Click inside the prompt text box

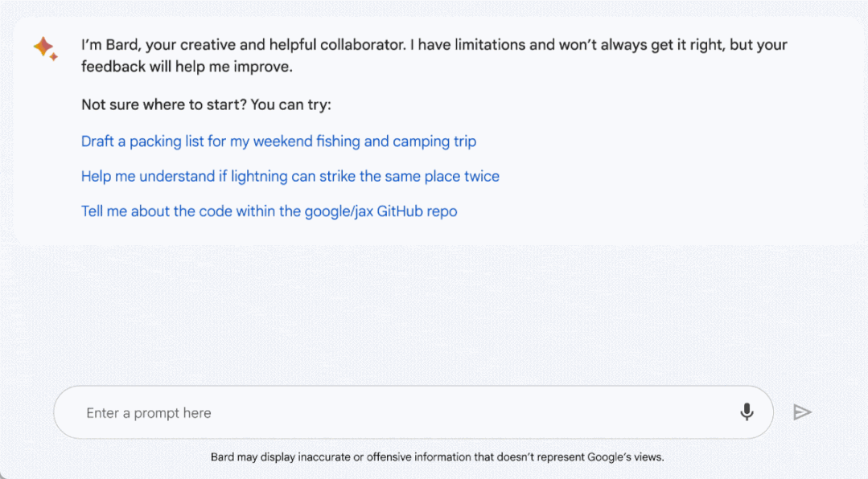tap(402, 413)
